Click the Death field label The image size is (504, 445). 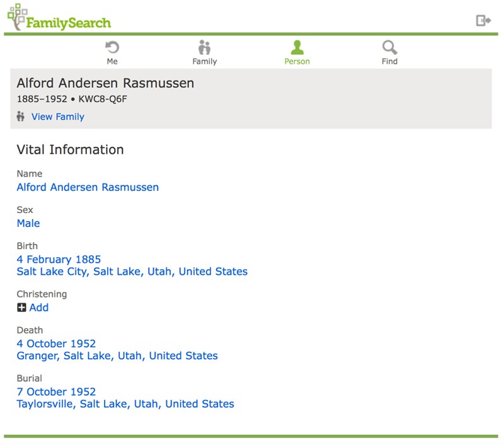click(30, 330)
